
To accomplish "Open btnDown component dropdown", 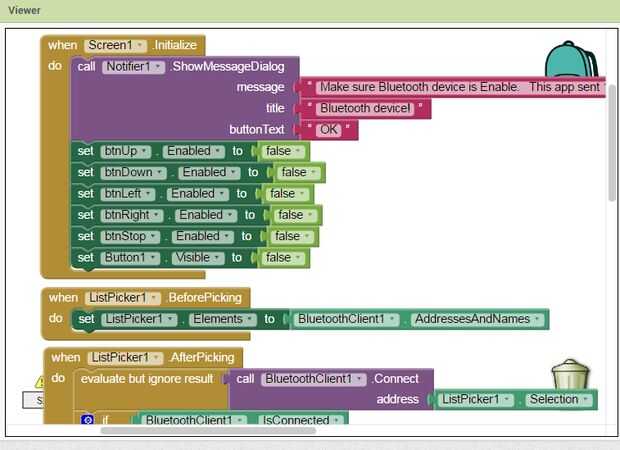I will 133,173.
